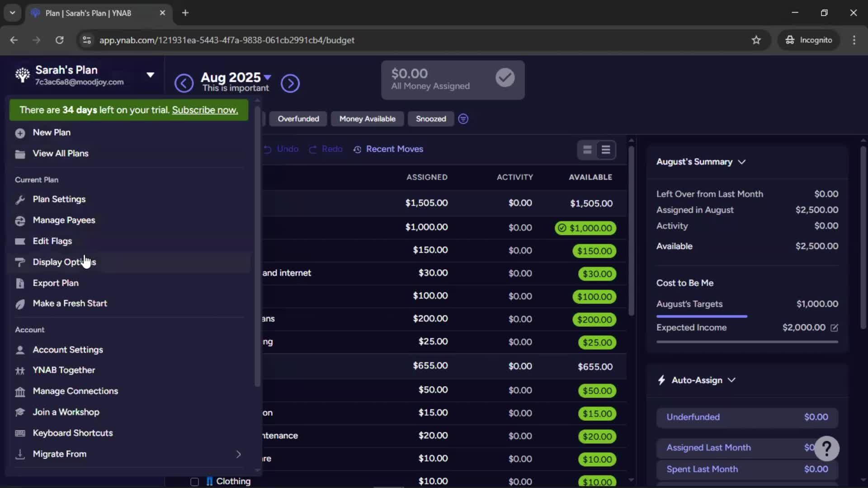Click the Account Settings person icon
The height and width of the screenshot is (488, 868).
(x=20, y=350)
